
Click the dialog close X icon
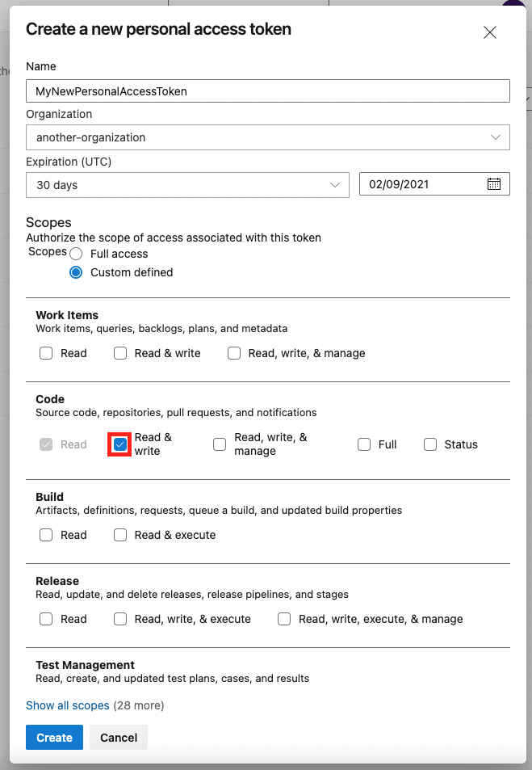pyautogui.click(x=489, y=32)
